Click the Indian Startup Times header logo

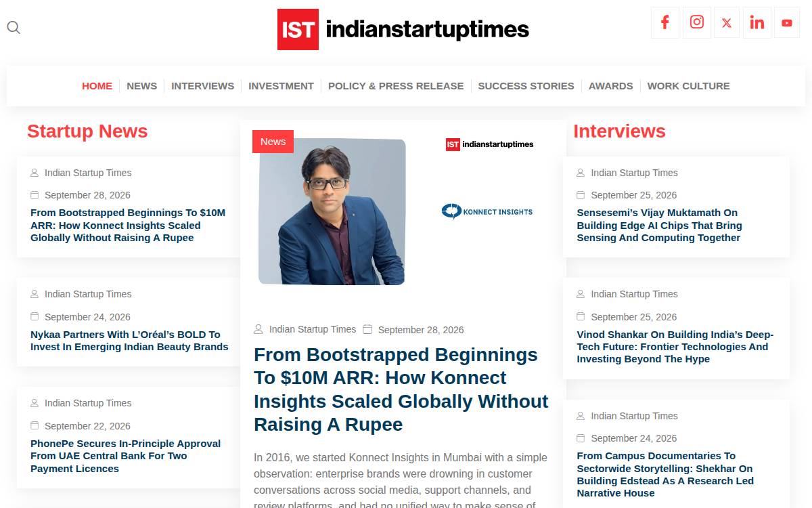coord(403,29)
